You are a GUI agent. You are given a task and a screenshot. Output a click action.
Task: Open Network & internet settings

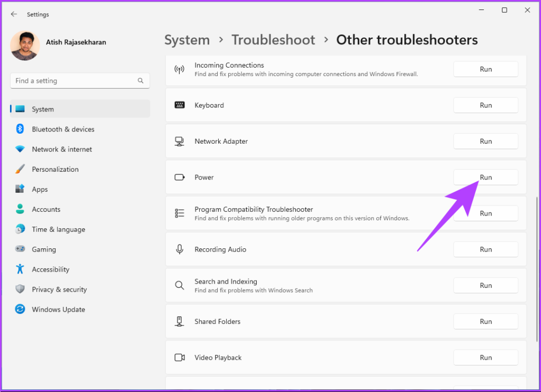(x=62, y=150)
